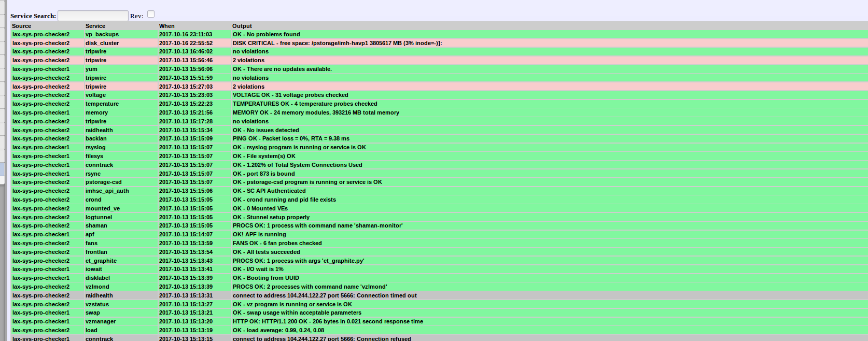The width and height of the screenshot is (868, 341).
Task: Select the MEMORY OK output text
Action: [x=316, y=112]
